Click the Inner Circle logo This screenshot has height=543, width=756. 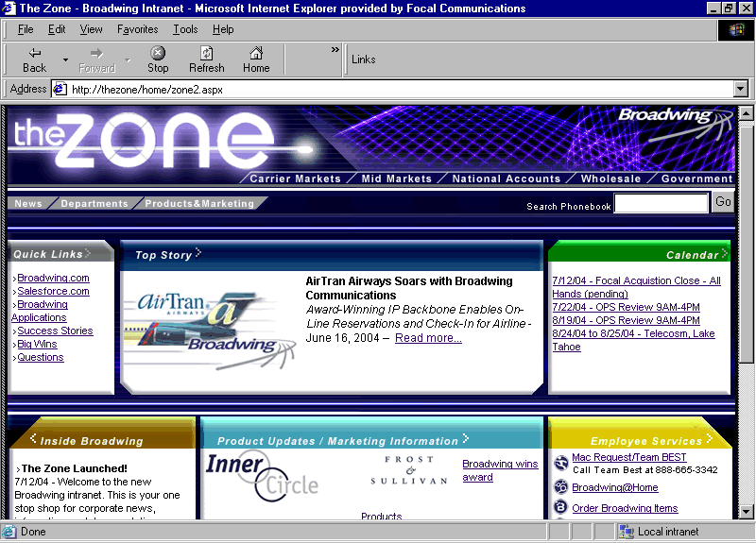[262, 476]
